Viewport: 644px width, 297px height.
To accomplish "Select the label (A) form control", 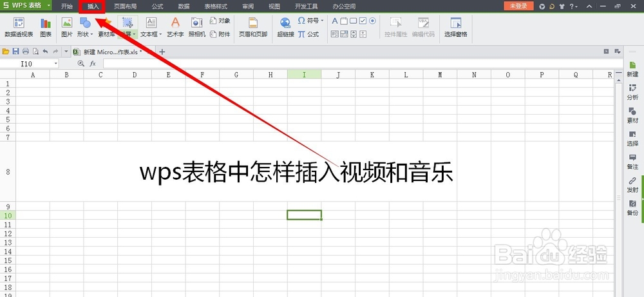I will tap(335, 21).
